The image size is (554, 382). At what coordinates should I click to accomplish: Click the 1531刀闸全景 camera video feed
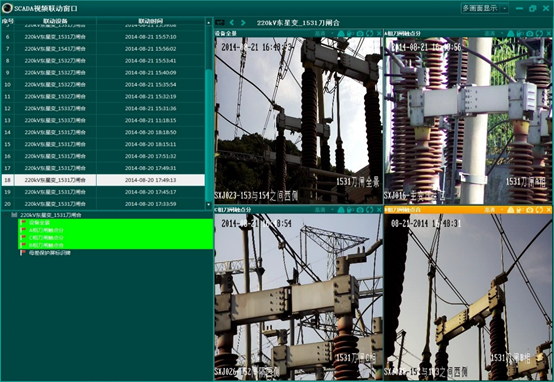299,120
